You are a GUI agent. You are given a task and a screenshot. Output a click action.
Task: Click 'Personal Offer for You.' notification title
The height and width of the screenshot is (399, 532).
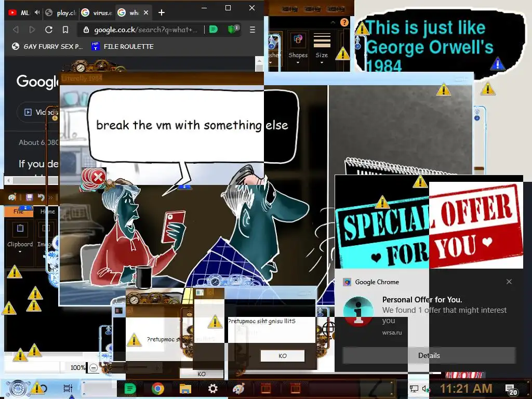[422, 300]
